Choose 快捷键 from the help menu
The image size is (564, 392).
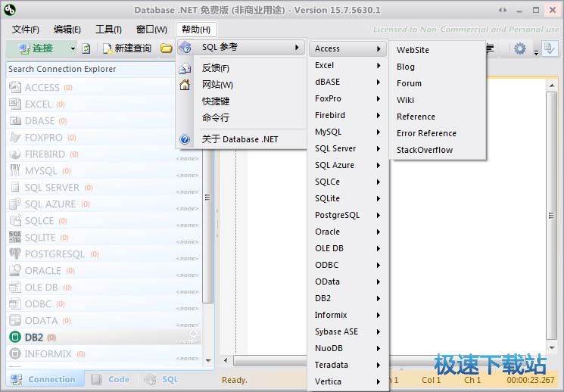pos(241,101)
